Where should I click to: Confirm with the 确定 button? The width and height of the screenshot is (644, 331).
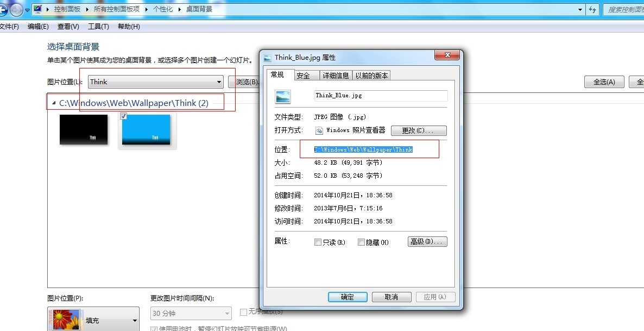347,297
